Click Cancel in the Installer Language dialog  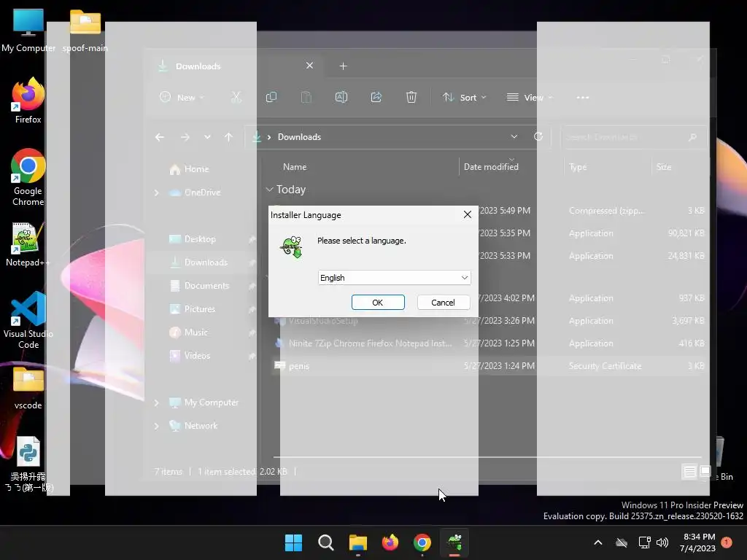pyautogui.click(x=443, y=303)
